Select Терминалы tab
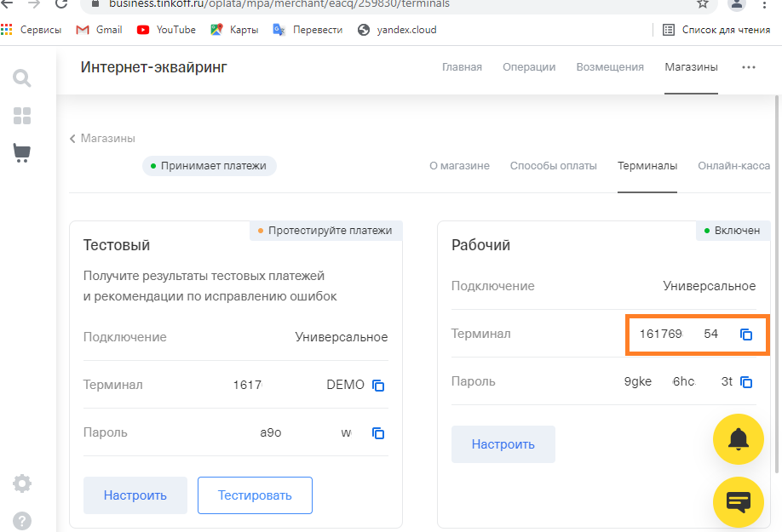782x532 pixels. (647, 166)
